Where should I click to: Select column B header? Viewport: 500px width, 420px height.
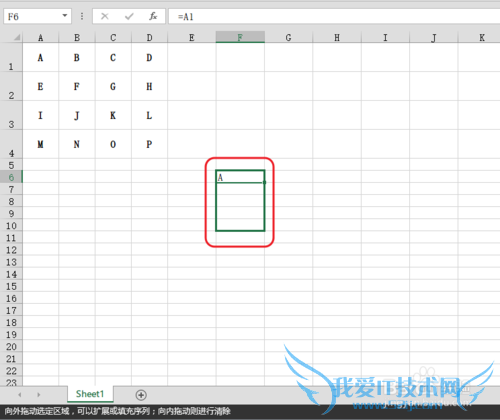tap(77, 38)
